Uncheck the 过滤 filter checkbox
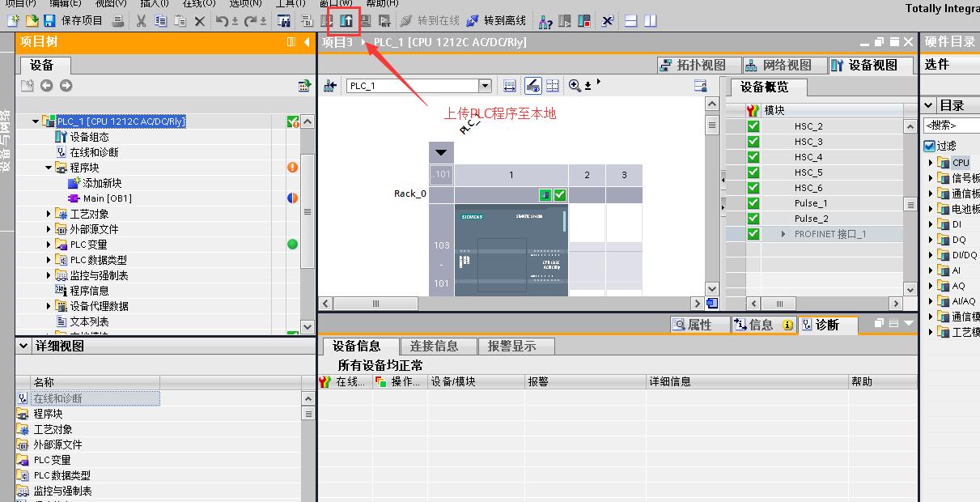This screenshot has height=502, width=980. click(929, 147)
